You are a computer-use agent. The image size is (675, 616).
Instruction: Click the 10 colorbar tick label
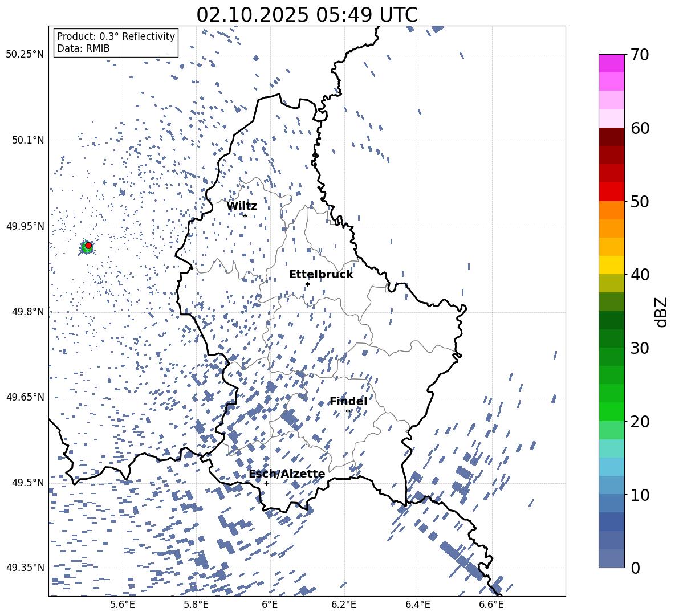pos(639,495)
